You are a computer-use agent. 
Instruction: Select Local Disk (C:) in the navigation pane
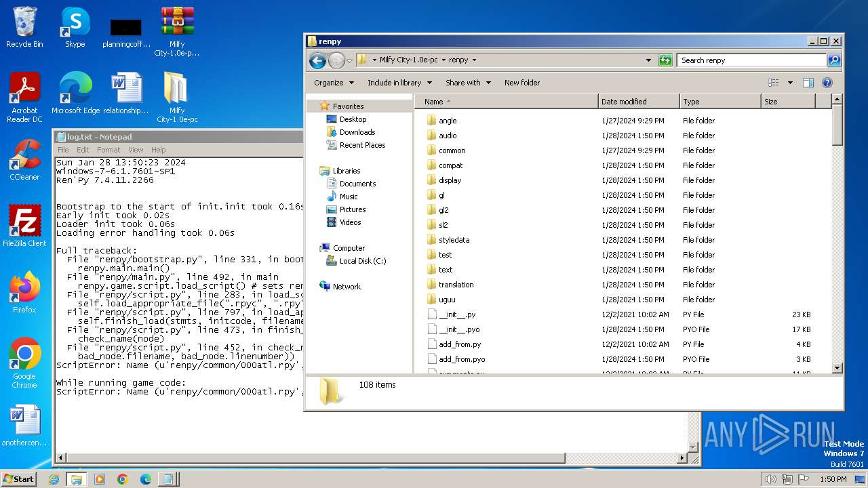click(362, 261)
